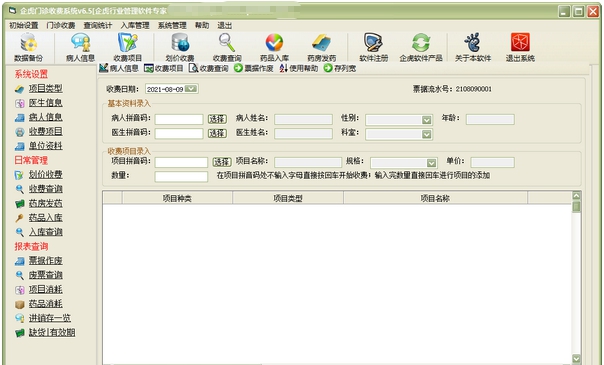Click the small 收费查询 secondary toolbar button
604x365 pixels.
click(x=209, y=69)
